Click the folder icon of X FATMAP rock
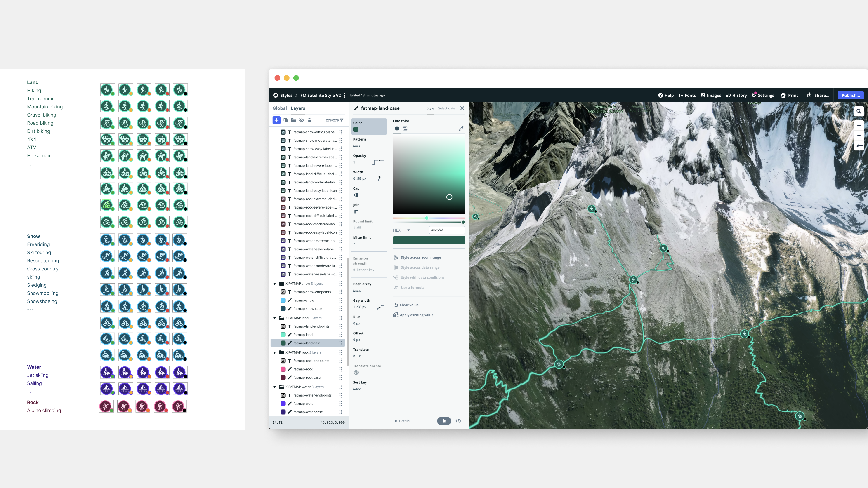 click(282, 352)
